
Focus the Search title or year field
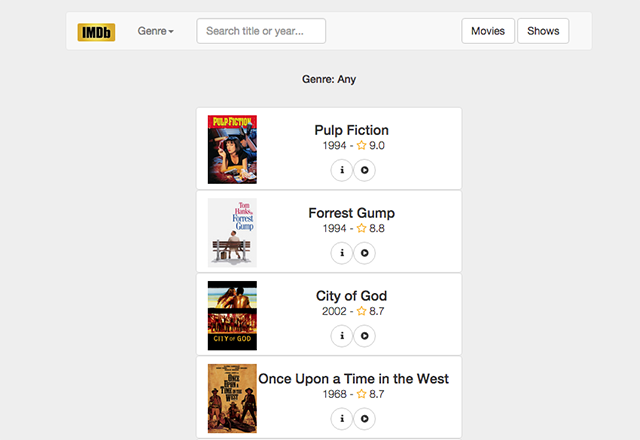[x=261, y=31]
